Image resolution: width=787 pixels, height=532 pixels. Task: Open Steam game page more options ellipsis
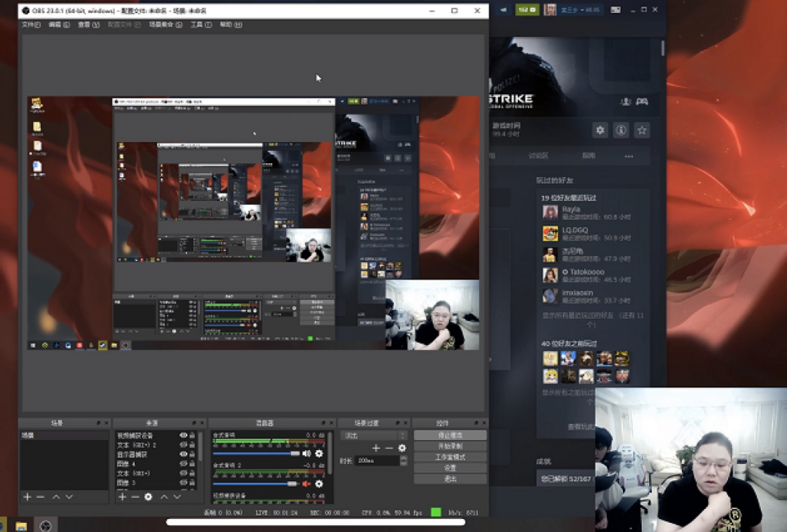point(629,156)
